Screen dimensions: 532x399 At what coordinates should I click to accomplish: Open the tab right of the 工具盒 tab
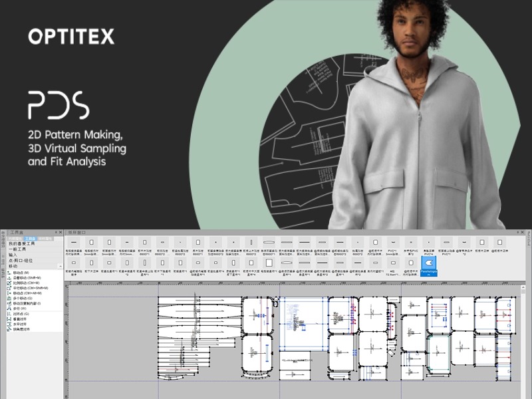(x=45, y=239)
